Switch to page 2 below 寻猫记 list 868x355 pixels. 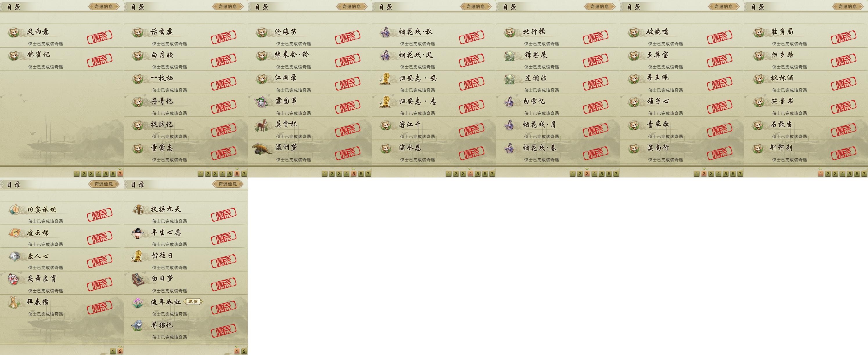[x=244, y=351]
